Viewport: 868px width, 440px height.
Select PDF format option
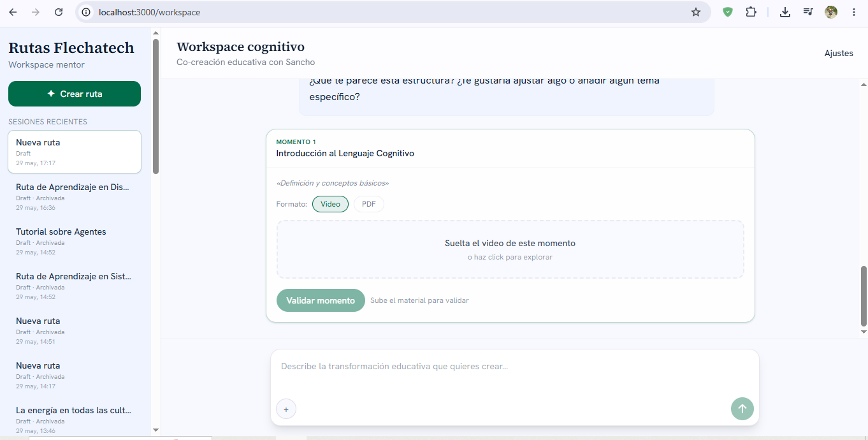click(369, 204)
